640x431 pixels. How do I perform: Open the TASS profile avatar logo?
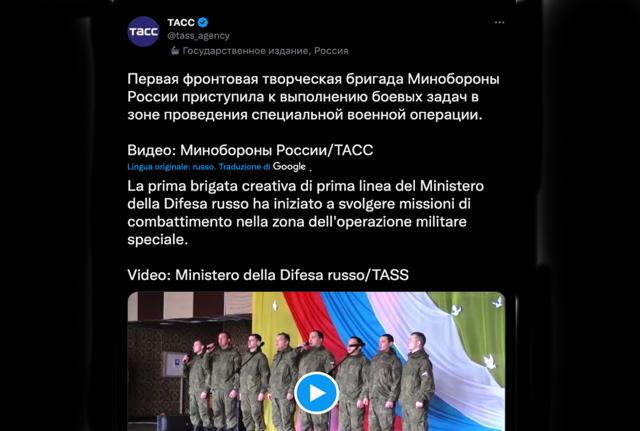click(143, 31)
